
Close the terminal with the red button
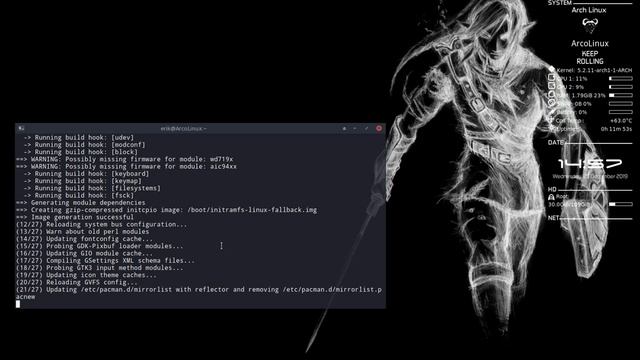tap(379, 128)
